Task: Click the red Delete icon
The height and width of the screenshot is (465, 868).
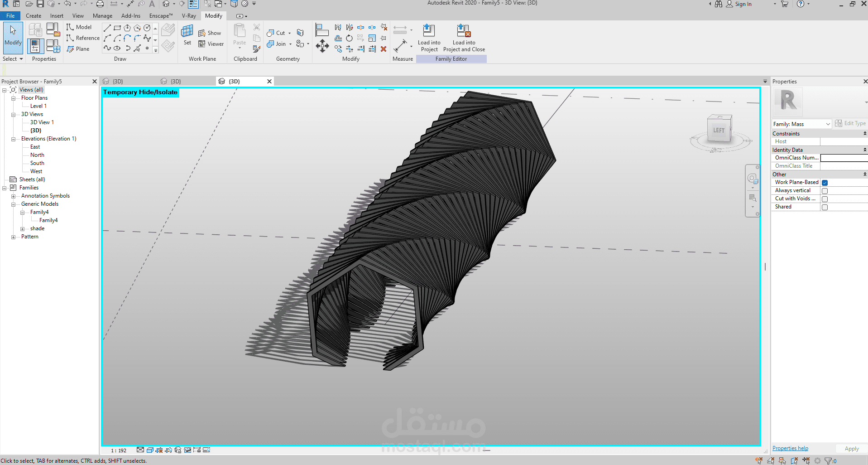Action: click(384, 49)
